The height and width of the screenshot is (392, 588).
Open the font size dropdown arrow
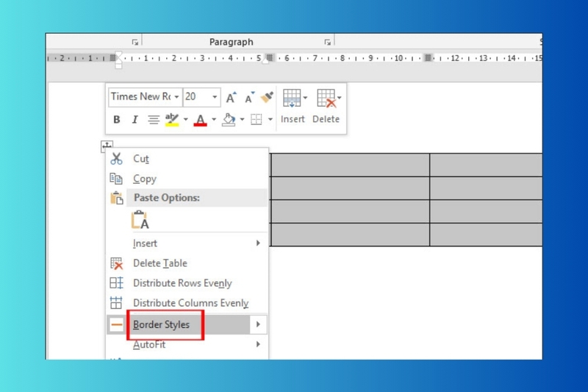[x=215, y=97]
